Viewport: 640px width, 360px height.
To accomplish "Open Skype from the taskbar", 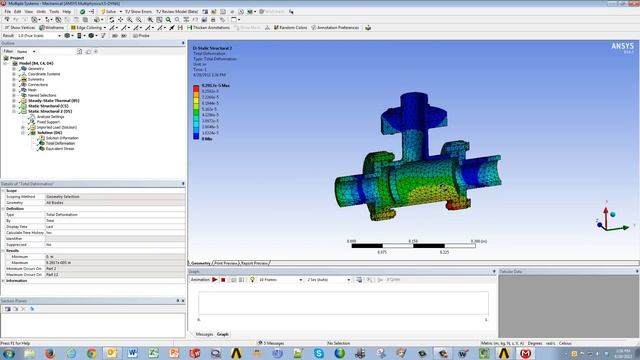I will 319,353.
